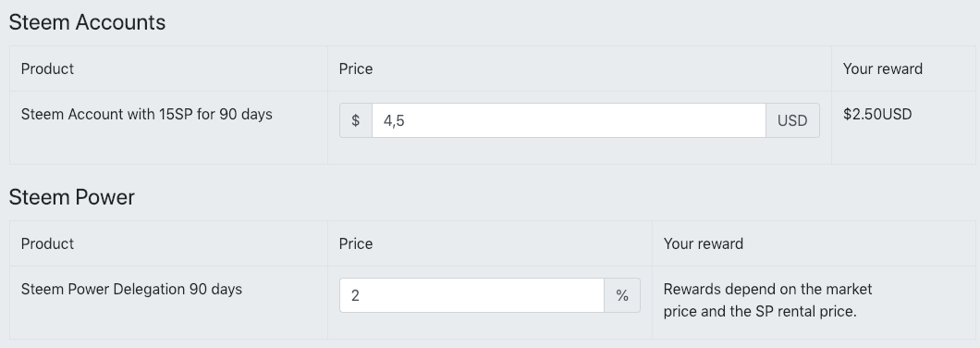Screen dimensions: 980x348
Task: Click Steem Power Delegation 90 days text
Action: click(131, 289)
